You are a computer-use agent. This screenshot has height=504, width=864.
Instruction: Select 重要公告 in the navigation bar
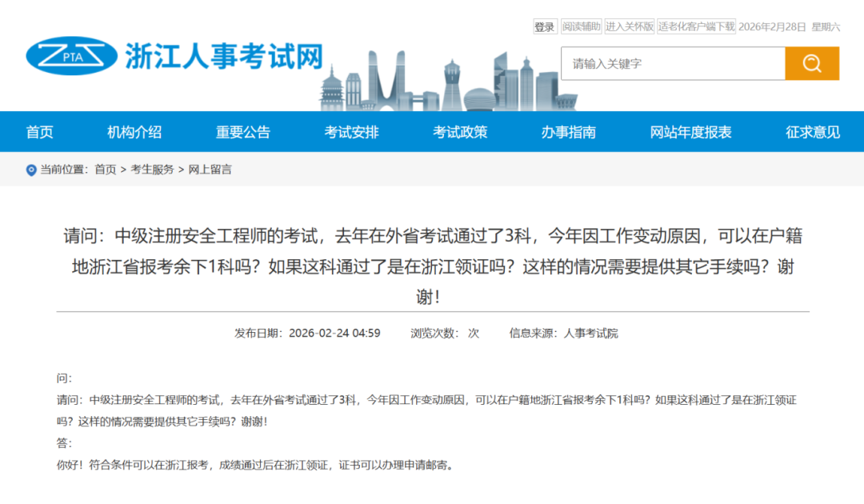pos(243,132)
